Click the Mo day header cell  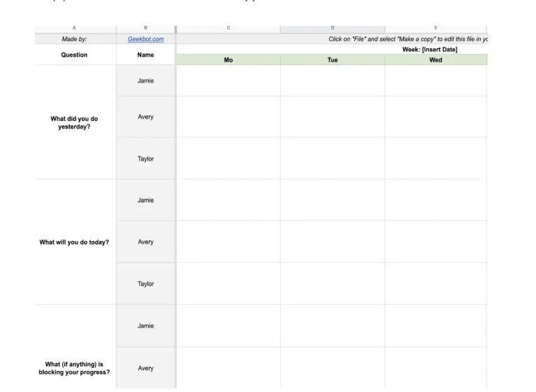[229, 60]
